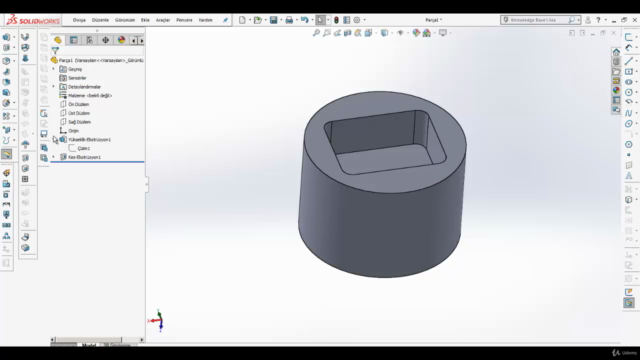Open the File Properties icon
Viewport: 640px width, 360px height.
[347, 20]
